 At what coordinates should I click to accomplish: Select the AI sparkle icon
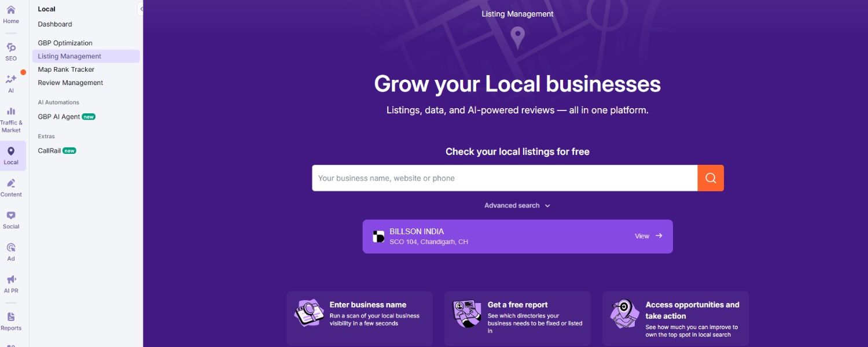click(11, 79)
